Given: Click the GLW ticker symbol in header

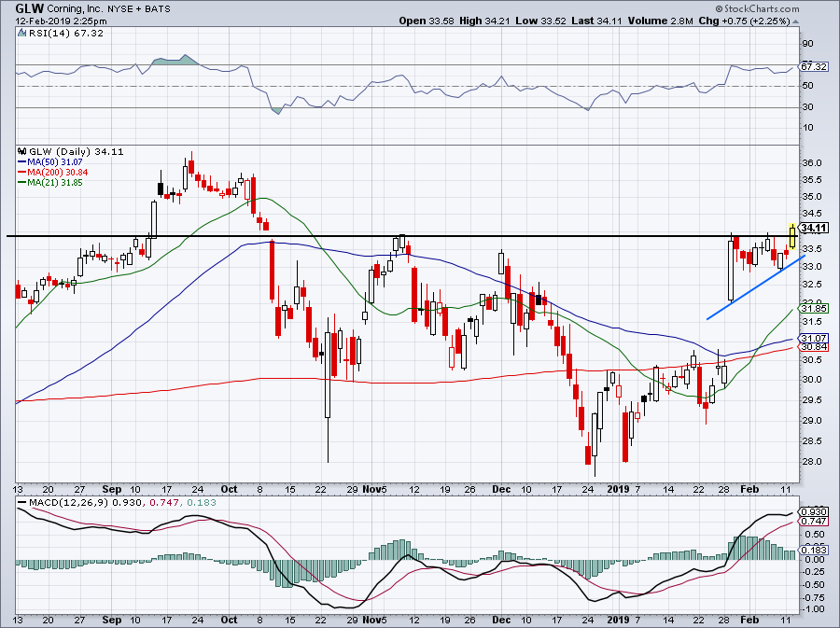Looking at the screenshot, I should [x=30, y=8].
